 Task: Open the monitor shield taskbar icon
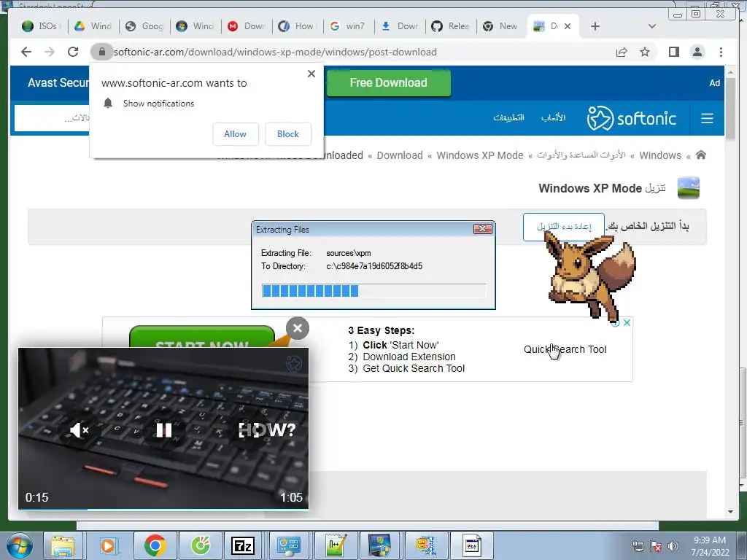click(x=379, y=545)
